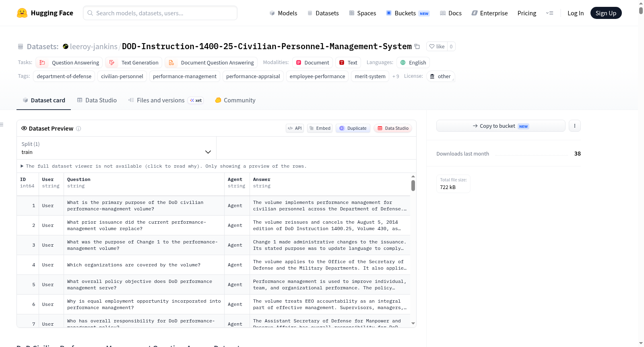Open the navigation overflow menu icon
This screenshot has width=644, height=347.
(x=549, y=13)
